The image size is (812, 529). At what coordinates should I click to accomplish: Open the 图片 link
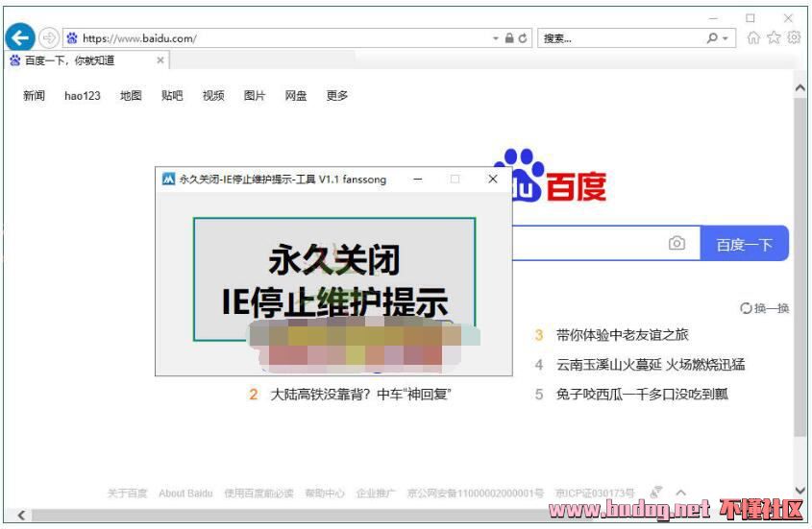point(255,96)
